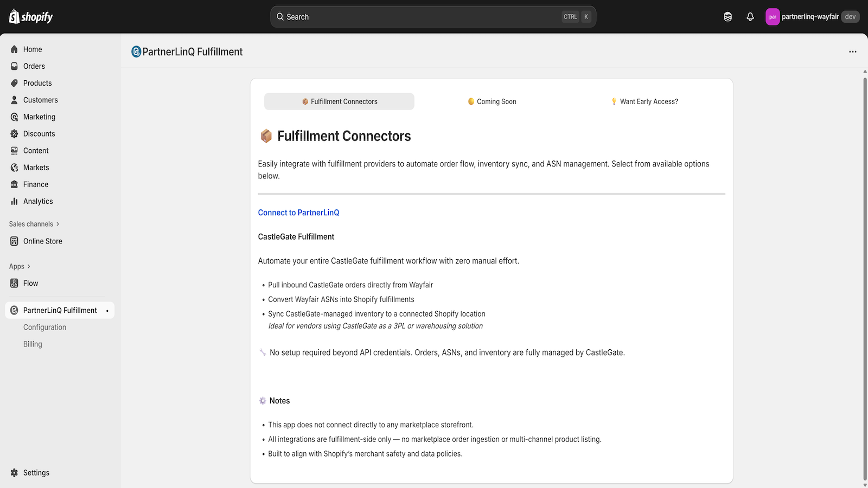Viewport: 868px width, 488px height.
Task: Expand the Apps section chevron
Action: coord(29,266)
